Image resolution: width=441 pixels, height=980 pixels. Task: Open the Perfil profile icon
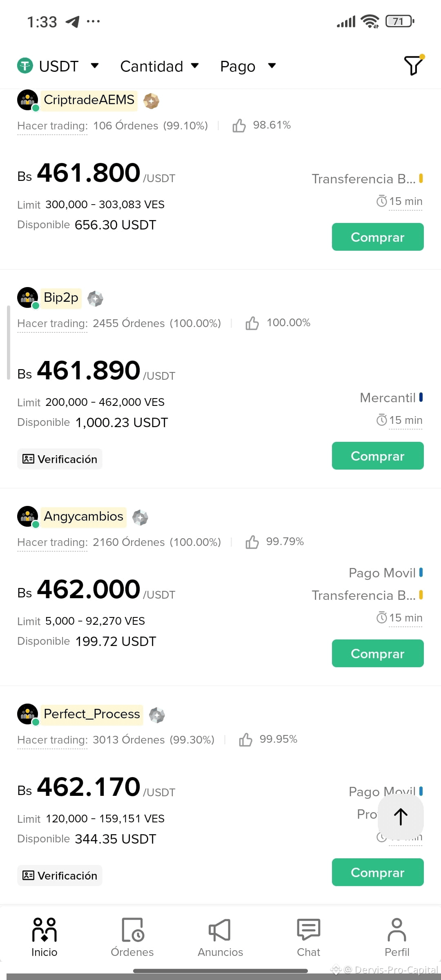point(397,930)
